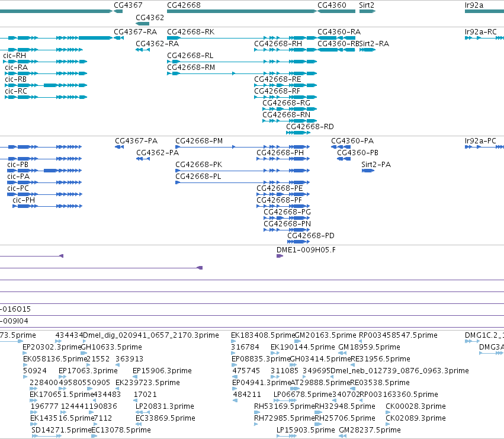
Task: Click the CK00028.3prime EST label
Action: pyautogui.click(x=416, y=406)
